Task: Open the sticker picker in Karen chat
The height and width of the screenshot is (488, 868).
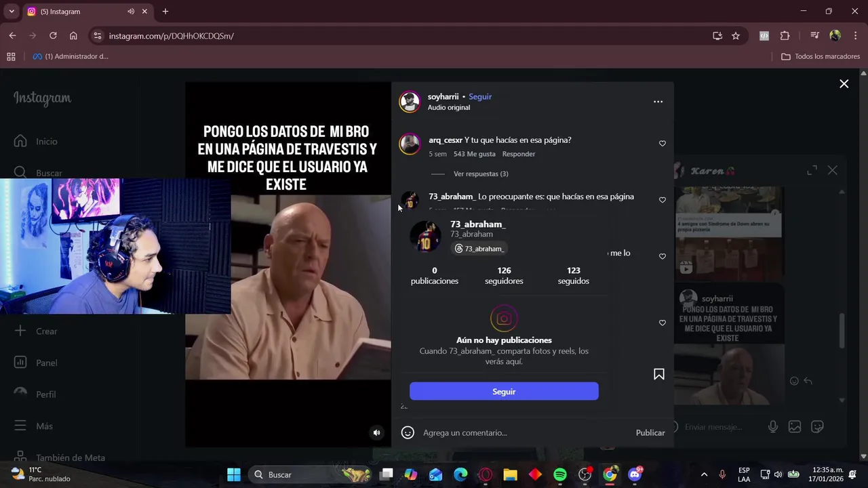Action: click(817, 427)
